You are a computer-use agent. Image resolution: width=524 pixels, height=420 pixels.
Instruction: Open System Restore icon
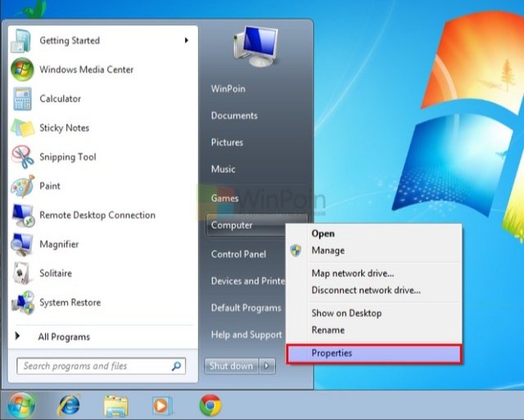coord(22,302)
